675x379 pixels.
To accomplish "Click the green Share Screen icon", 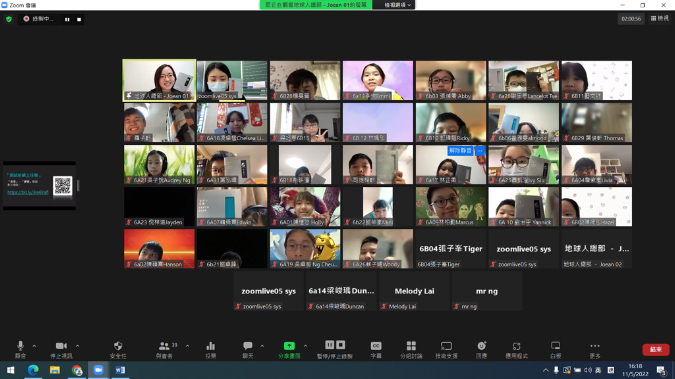I will point(289,346).
